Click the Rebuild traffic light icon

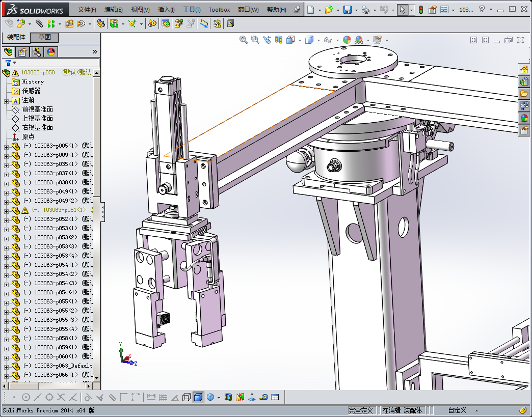420,10
